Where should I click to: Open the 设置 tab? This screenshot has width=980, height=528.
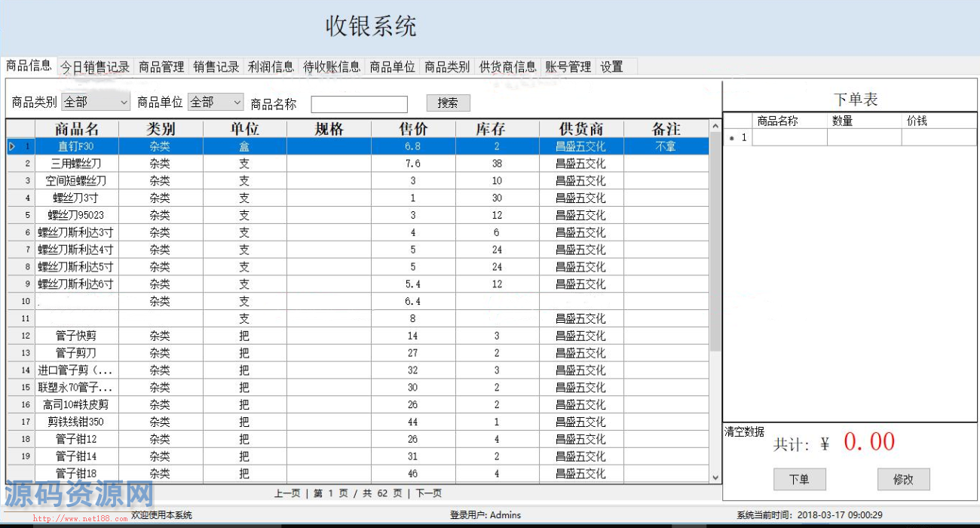612,66
